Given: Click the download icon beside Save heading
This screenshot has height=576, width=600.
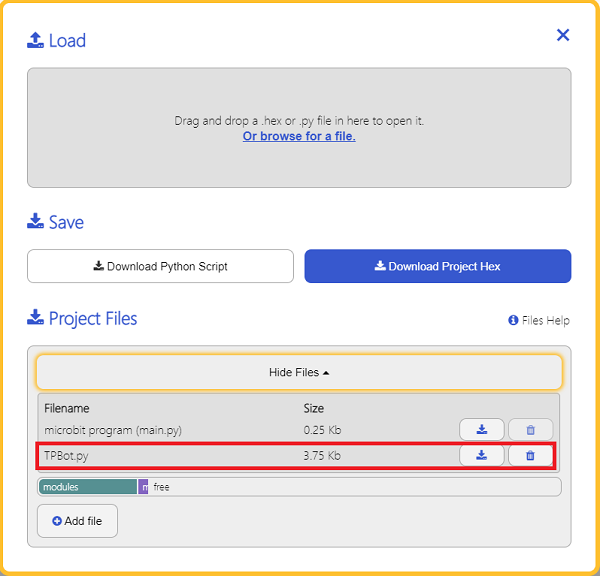Looking at the screenshot, I should [35, 221].
